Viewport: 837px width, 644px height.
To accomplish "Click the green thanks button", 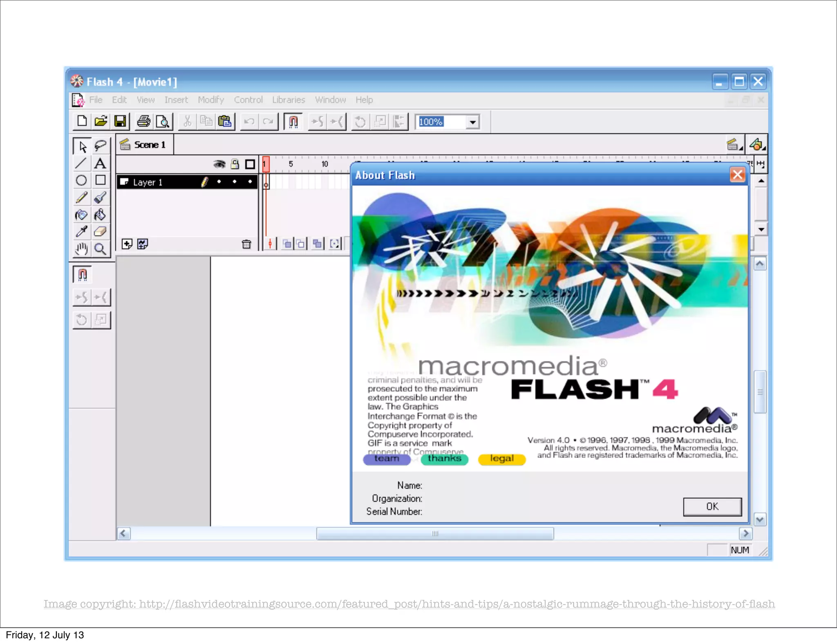I will pyautogui.click(x=445, y=459).
